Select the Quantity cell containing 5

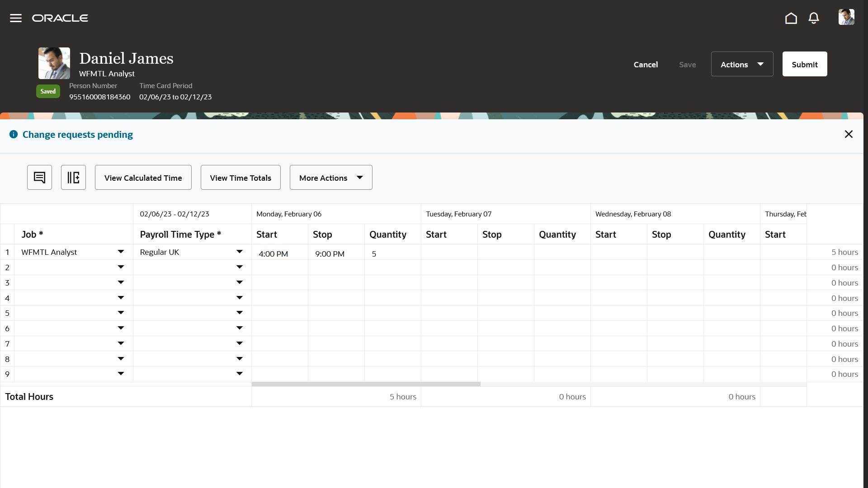tap(374, 253)
